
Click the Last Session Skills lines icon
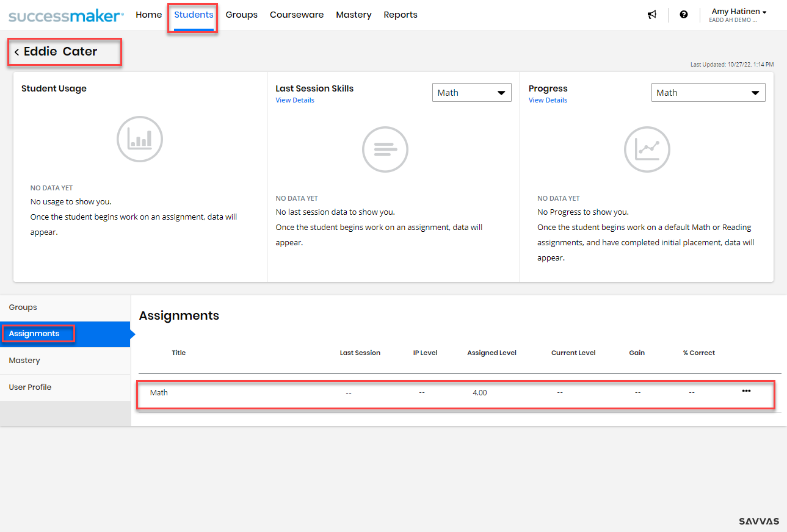pos(385,149)
